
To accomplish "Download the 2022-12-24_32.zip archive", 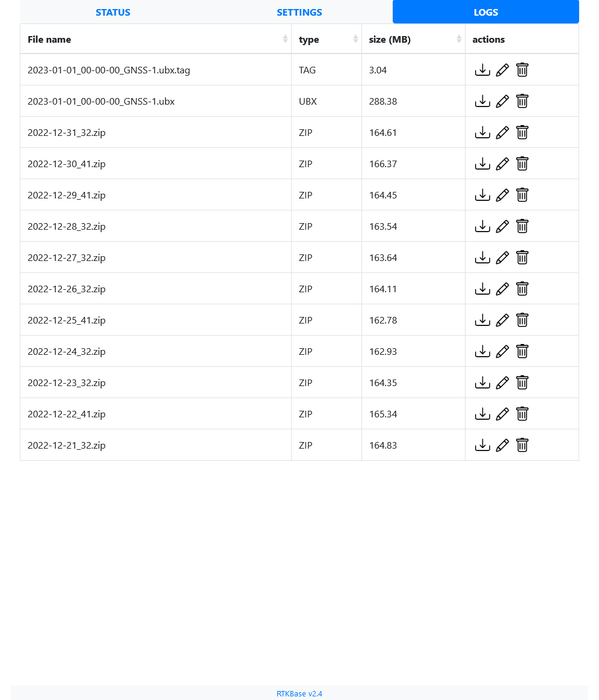I will coord(482,351).
